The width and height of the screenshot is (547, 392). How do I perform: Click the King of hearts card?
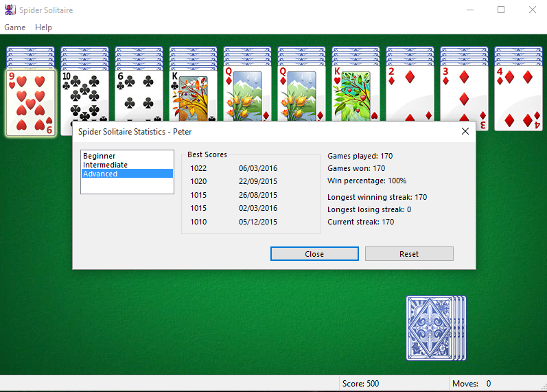[356, 96]
